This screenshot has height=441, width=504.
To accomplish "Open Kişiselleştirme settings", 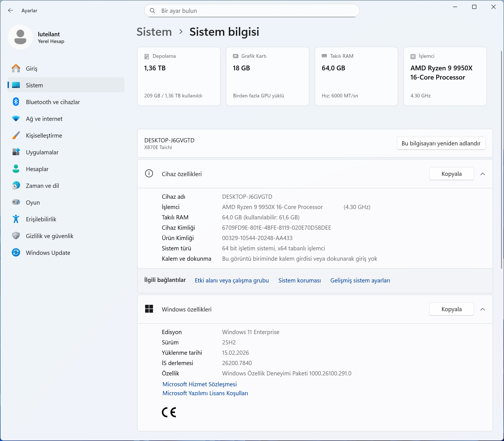I will 66,135.
